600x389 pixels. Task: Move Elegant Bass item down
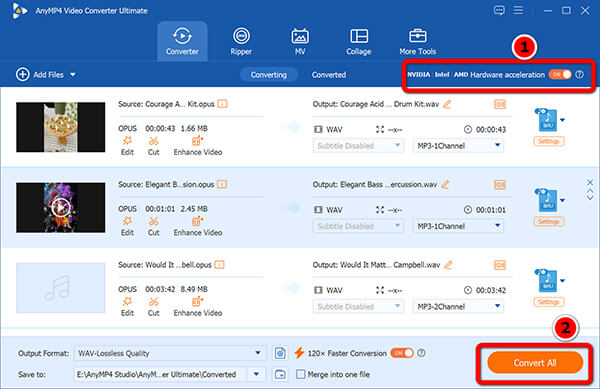[x=590, y=197]
